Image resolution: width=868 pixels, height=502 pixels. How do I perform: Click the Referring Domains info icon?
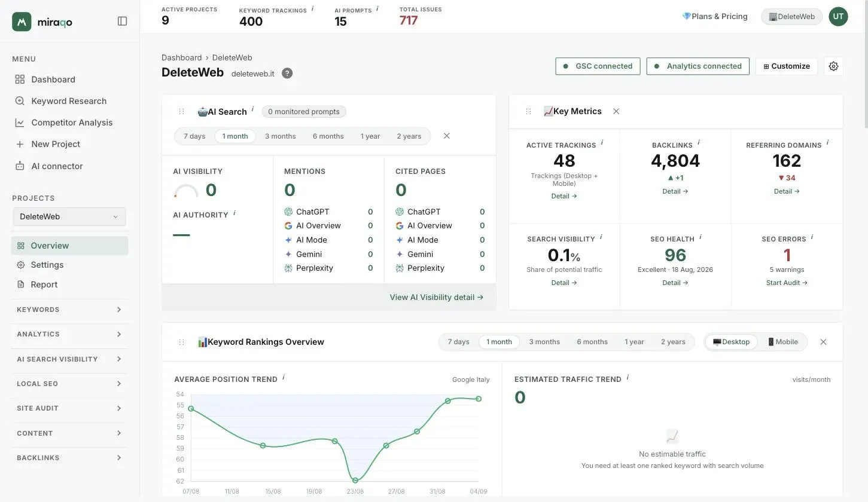tap(827, 143)
